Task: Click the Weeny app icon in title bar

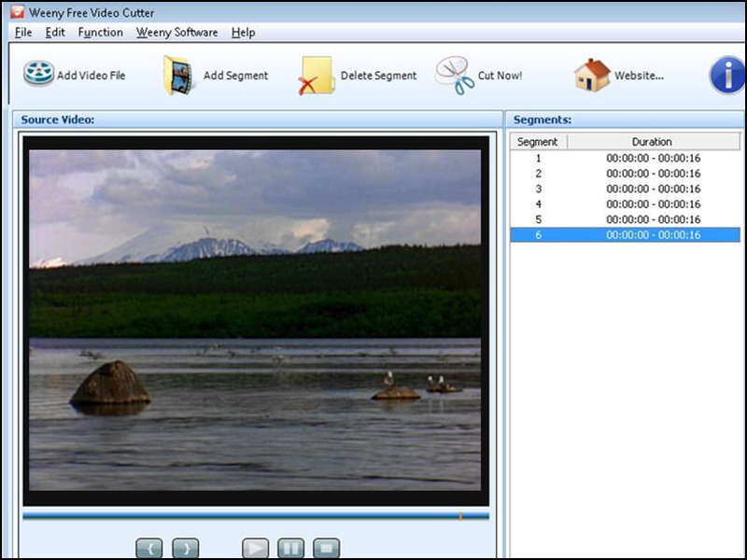Action: [x=17, y=12]
